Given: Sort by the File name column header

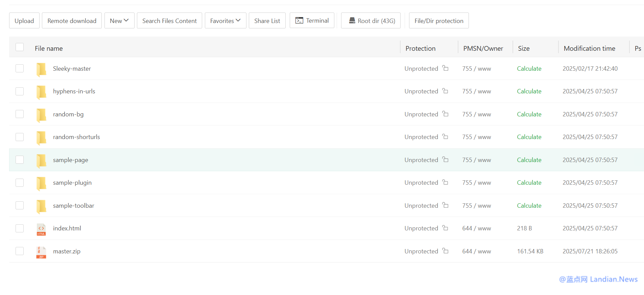Looking at the screenshot, I should click(x=49, y=48).
